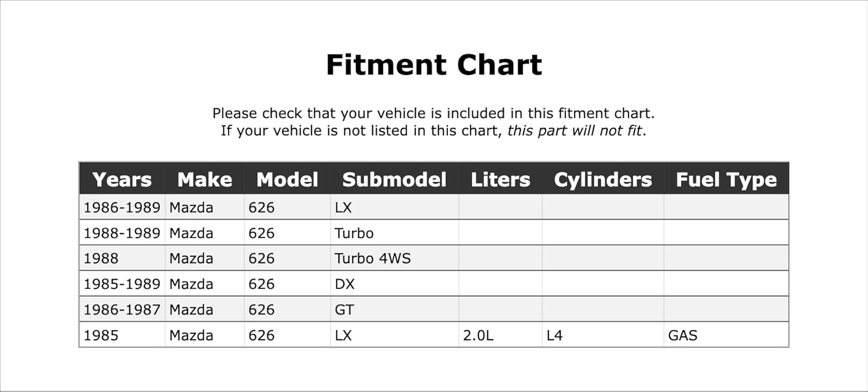Screen dimensions: 868x392
Task: Select the Model column header
Action: pos(288,179)
